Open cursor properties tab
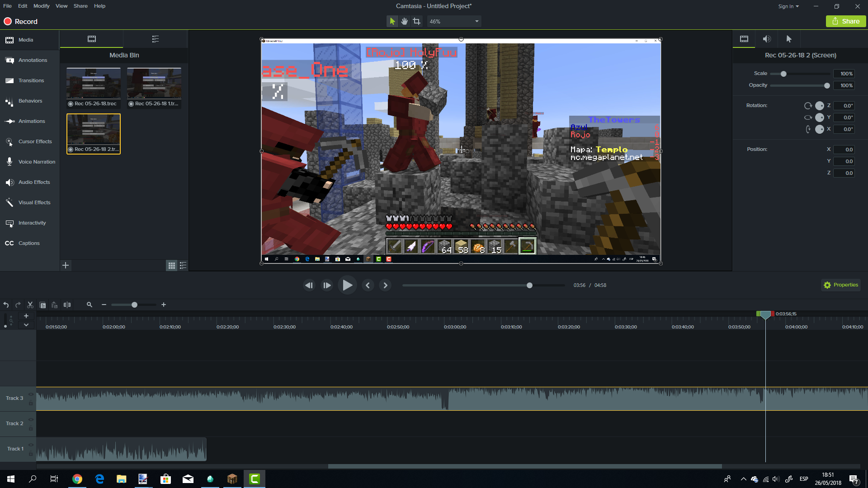This screenshot has width=868, height=488. click(x=789, y=39)
